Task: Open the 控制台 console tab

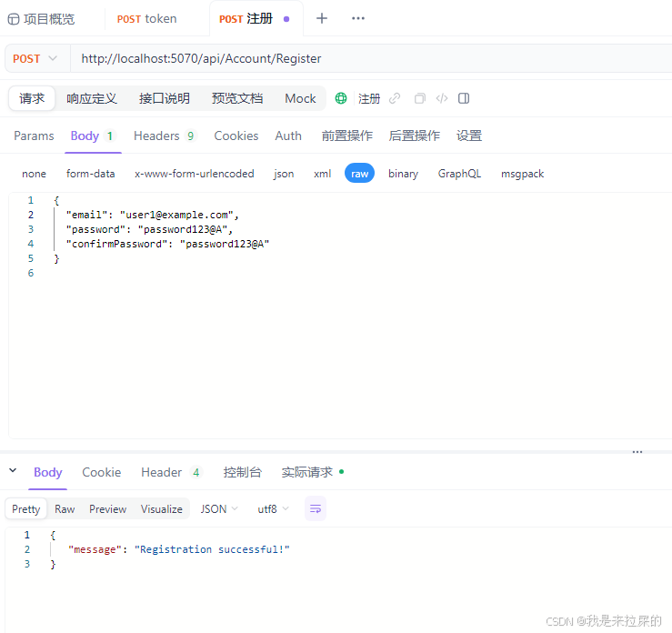Action: point(242,472)
